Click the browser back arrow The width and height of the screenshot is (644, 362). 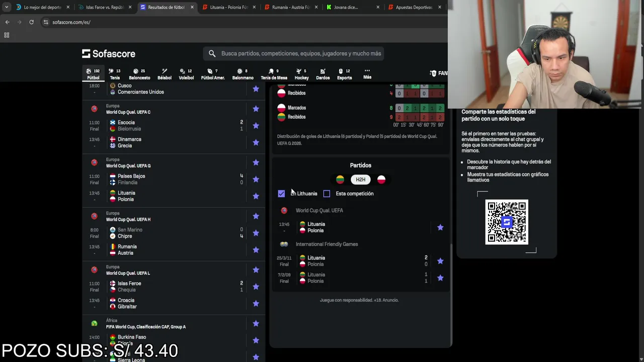tap(7, 22)
